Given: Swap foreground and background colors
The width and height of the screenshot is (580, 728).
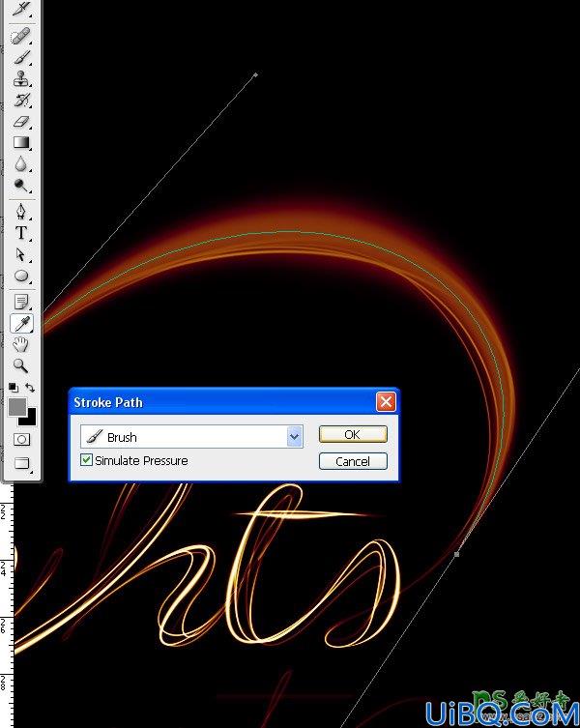Looking at the screenshot, I should (x=30, y=388).
